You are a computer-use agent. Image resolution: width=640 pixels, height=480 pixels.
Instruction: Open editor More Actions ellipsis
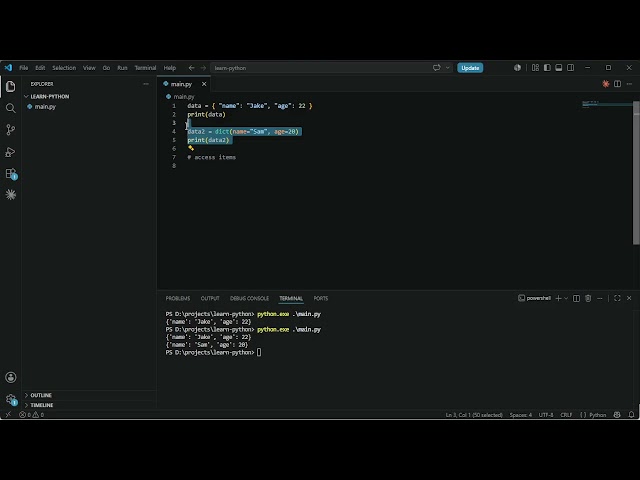[629, 84]
